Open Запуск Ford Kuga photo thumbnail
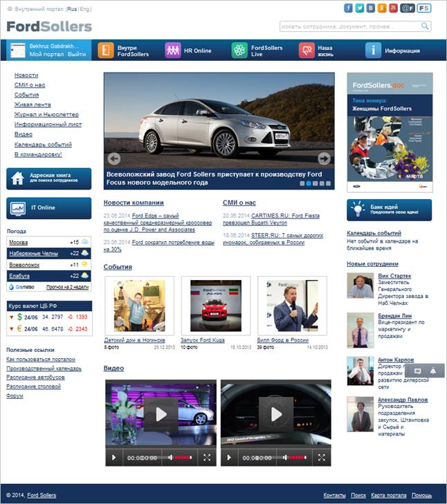This screenshot has width=447, height=504. 216,306
